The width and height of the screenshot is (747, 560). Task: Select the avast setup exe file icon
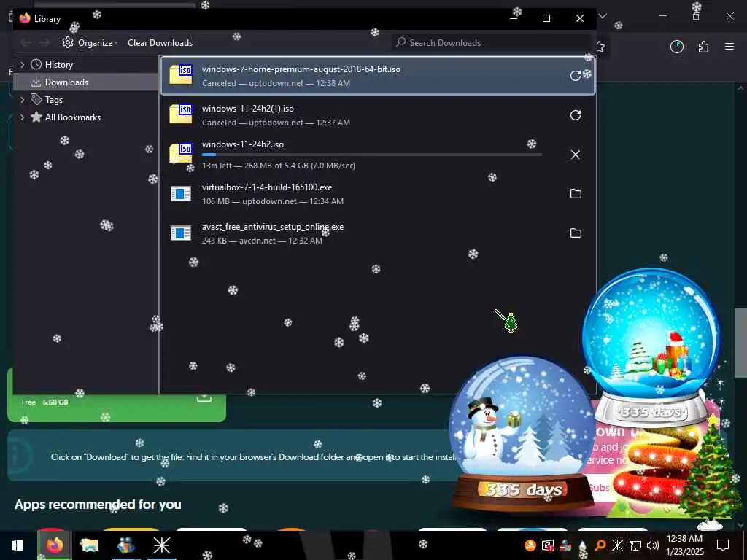181,233
